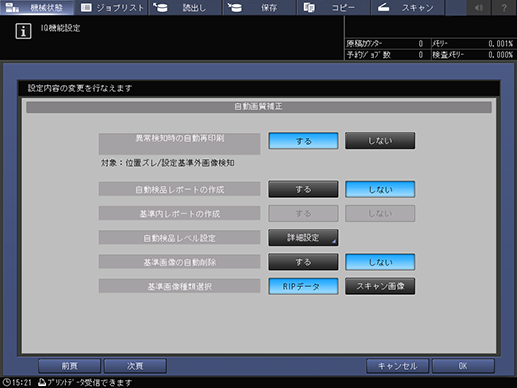Open the 機械状態 machine status tab
Viewport: 517px width, 388px height.
[37, 7]
